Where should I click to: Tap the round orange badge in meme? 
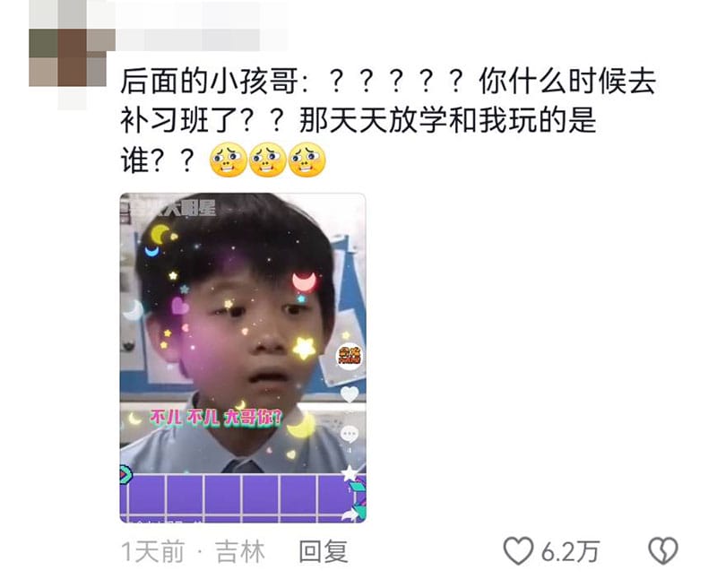click(x=350, y=357)
